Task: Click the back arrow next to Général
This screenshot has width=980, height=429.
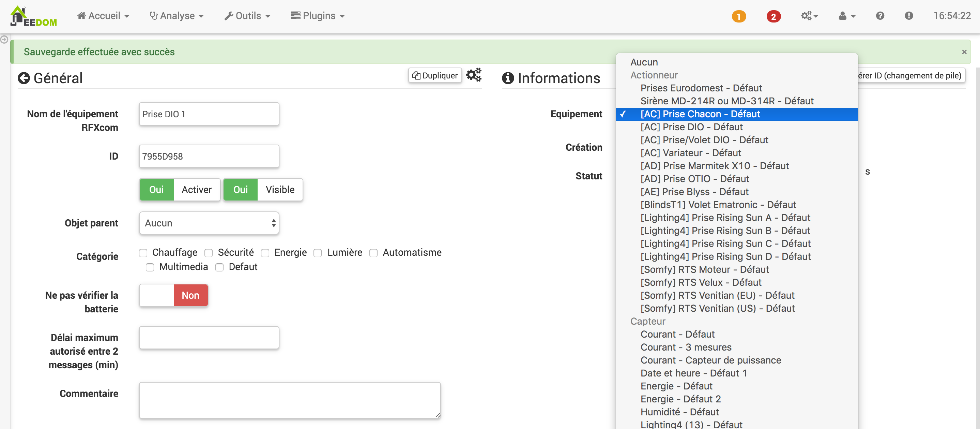Action: (24, 78)
